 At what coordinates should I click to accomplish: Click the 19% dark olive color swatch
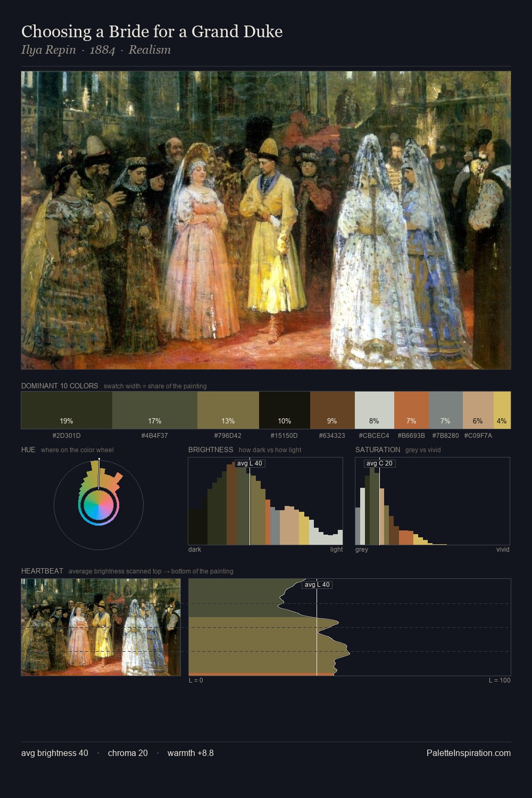[66, 410]
